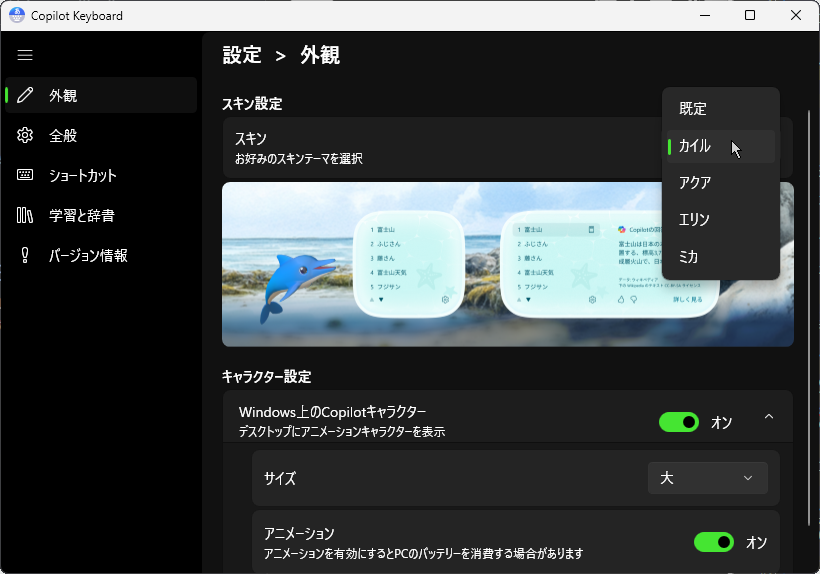The image size is (820, 574).
Task: Pick the アクア skin option
Action: point(721,182)
